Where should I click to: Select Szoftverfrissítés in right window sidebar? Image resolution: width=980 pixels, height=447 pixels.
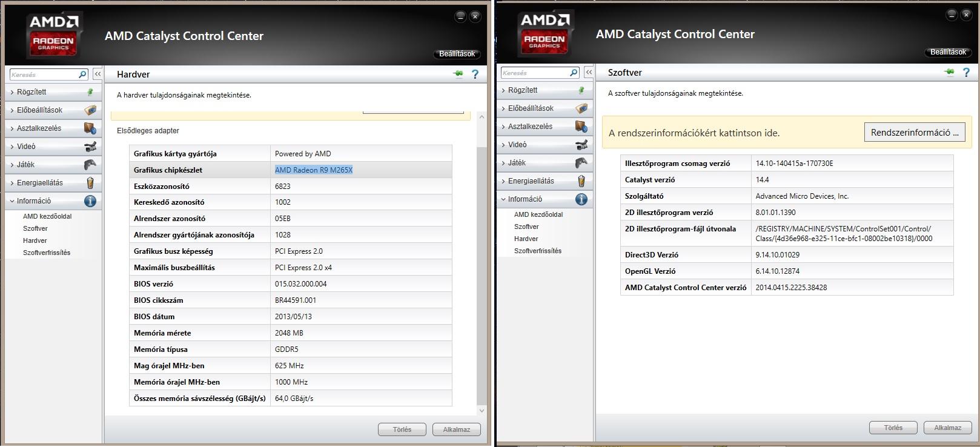[x=538, y=251]
